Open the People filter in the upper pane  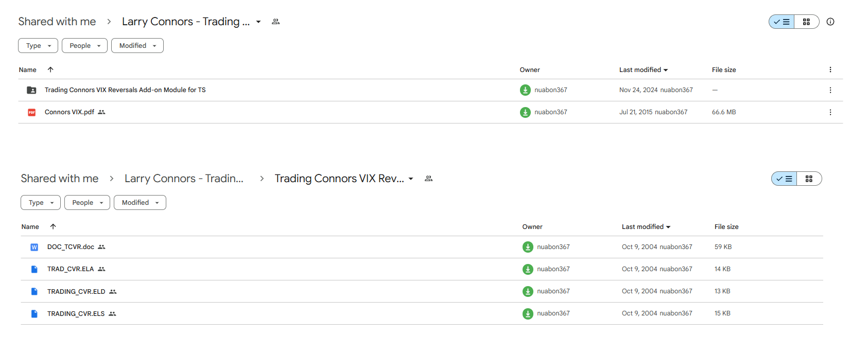tap(84, 46)
